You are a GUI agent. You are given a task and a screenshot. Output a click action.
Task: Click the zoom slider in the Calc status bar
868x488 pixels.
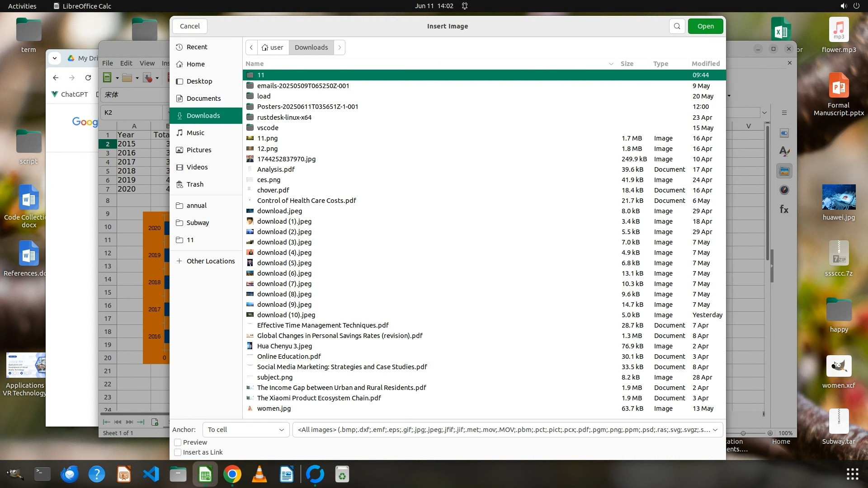pyautogui.click(x=743, y=433)
